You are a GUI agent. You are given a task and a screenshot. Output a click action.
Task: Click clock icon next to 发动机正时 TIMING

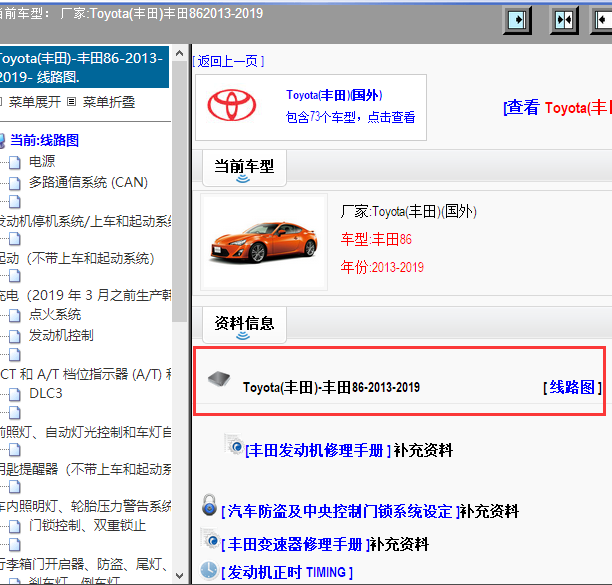pyautogui.click(x=209, y=570)
